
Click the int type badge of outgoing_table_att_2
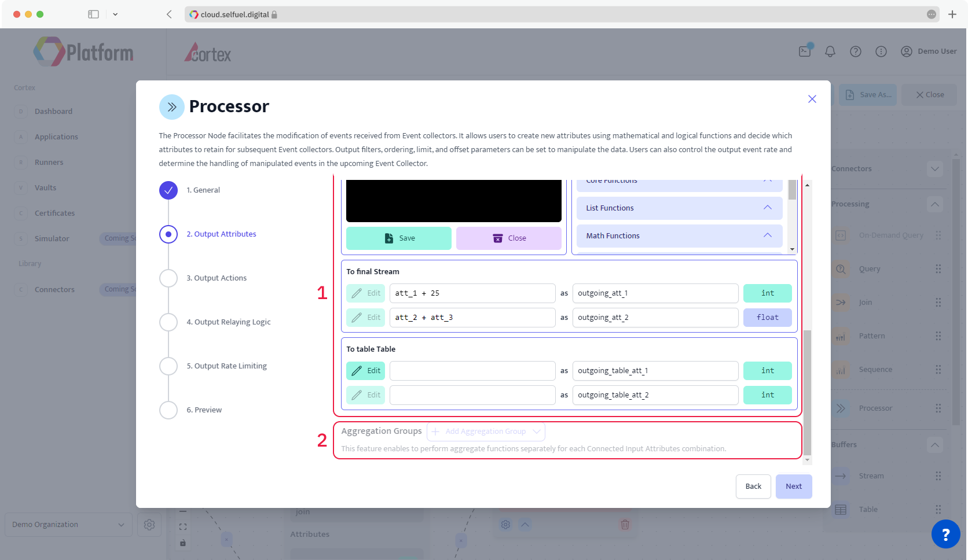point(768,395)
